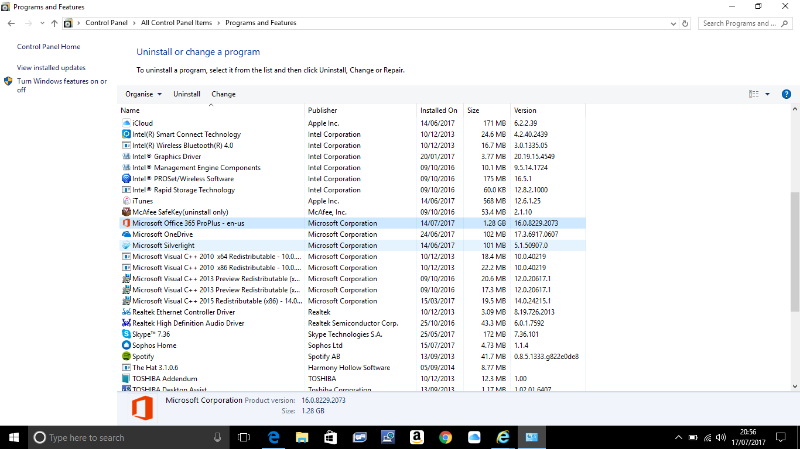This screenshot has height=449, width=800.
Task: Click the iTunes program icon
Action: tap(126, 201)
